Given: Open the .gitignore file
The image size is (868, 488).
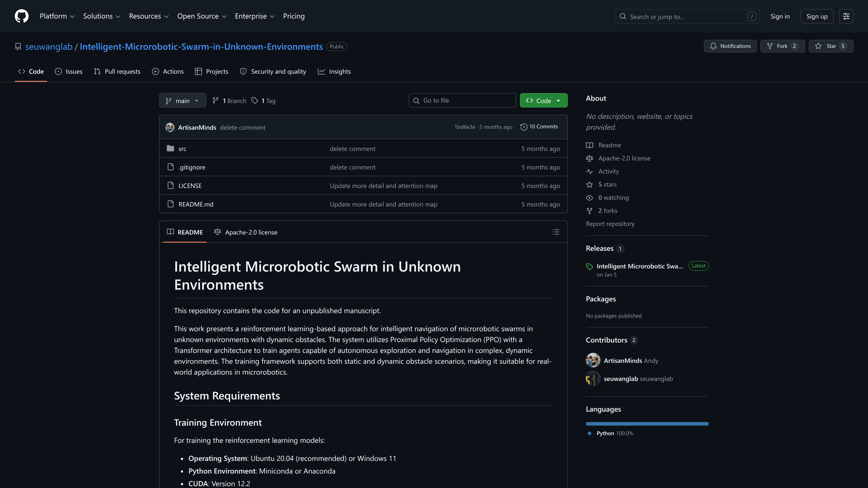Looking at the screenshot, I should pos(192,167).
